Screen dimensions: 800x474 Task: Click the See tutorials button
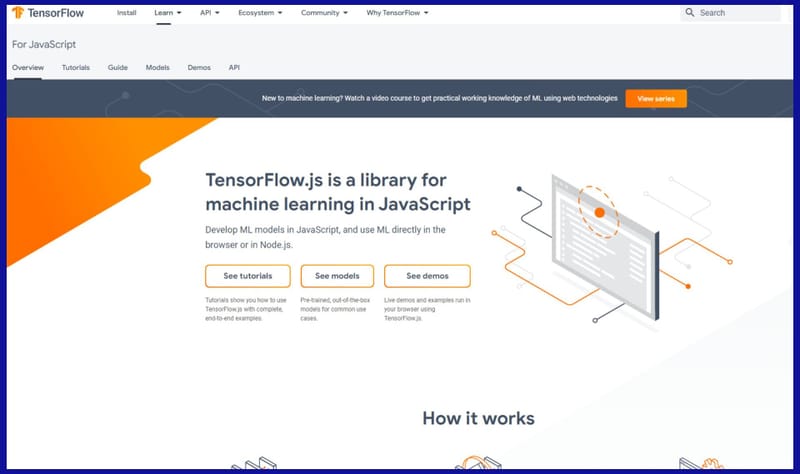point(247,276)
